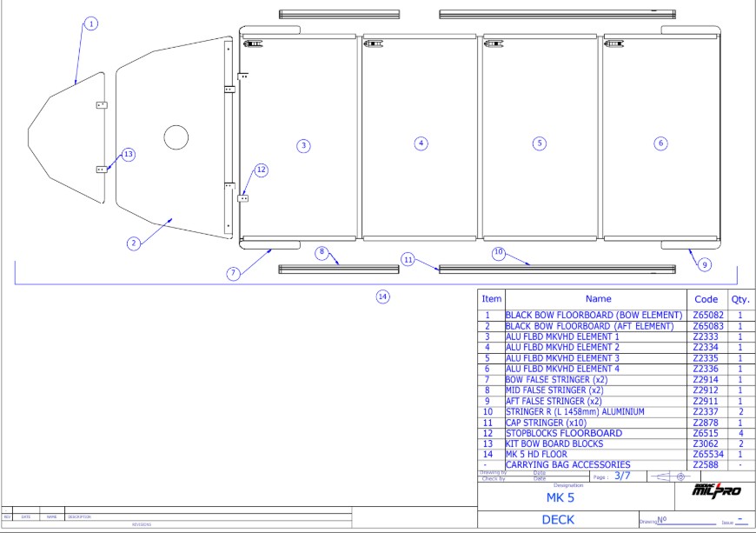The width and height of the screenshot is (756, 533).
Task: Click code cell Z6515
Action: (706, 433)
